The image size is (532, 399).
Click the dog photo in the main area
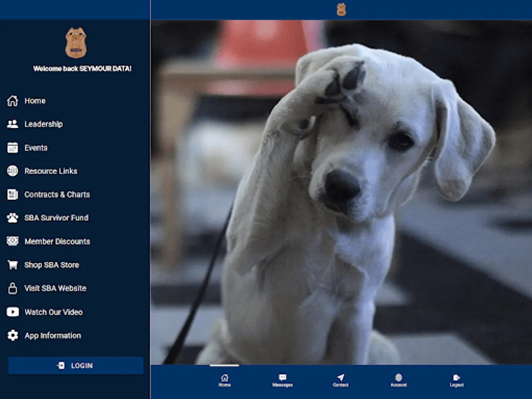[341, 191]
